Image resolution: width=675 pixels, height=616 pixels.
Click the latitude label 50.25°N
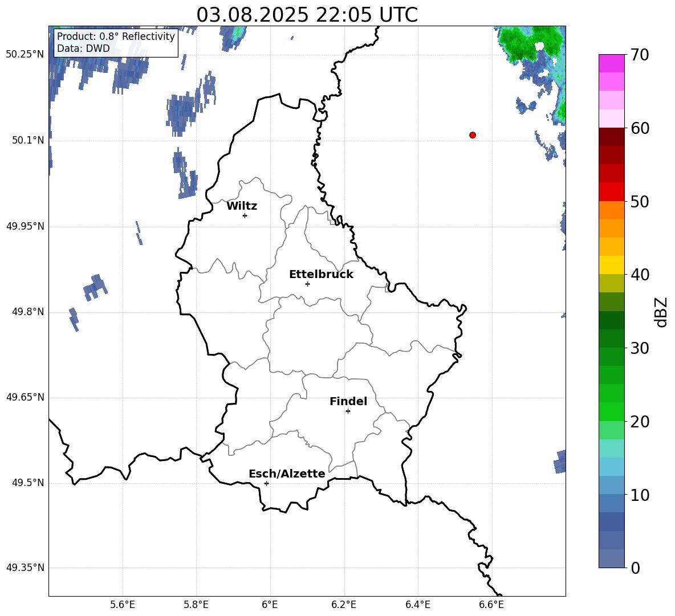pyautogui.click(x=25, y=55)
